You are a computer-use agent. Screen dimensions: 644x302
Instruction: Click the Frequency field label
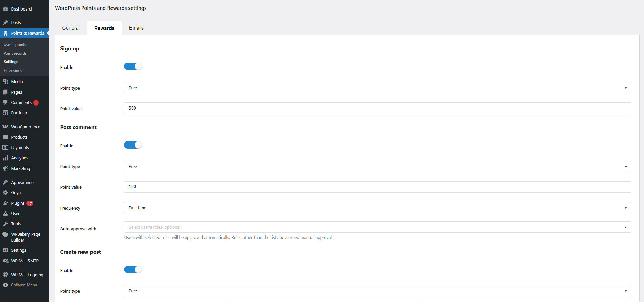pyautogui.click(x=70, y=208)
